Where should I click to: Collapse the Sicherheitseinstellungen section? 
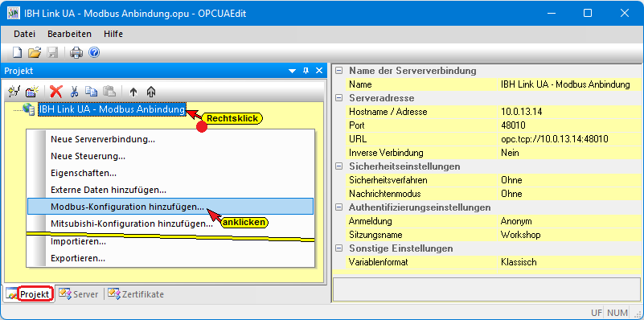coord(338,166)
